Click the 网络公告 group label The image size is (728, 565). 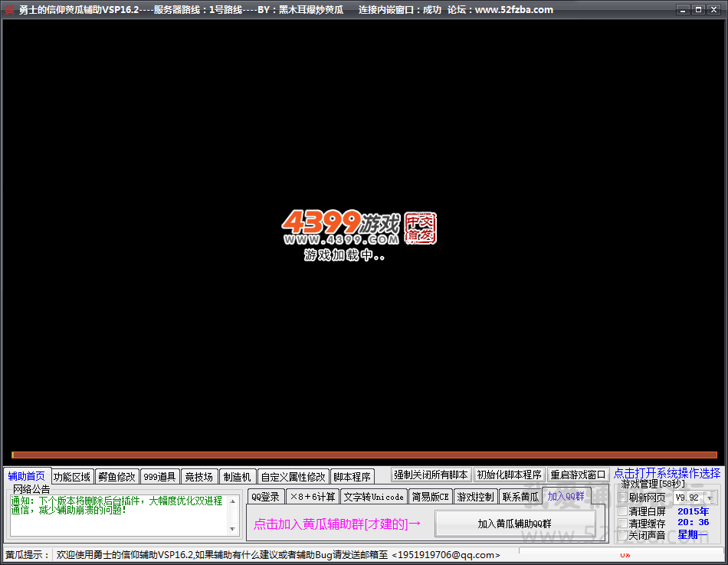[x=31, y=489]
